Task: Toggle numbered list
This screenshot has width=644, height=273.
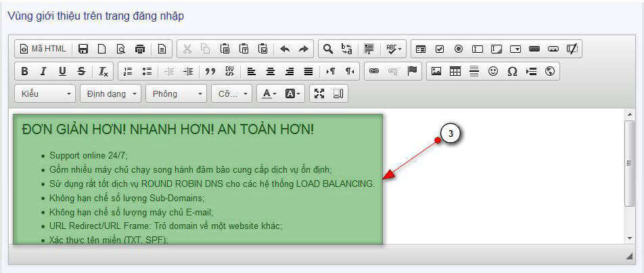Action: click(128, 72)
